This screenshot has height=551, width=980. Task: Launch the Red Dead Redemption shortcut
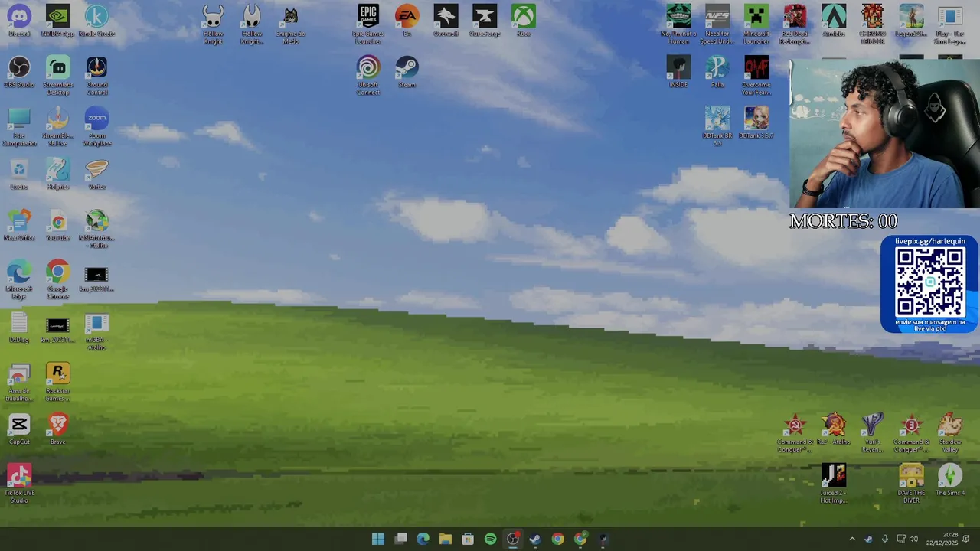tap(795, 24)
